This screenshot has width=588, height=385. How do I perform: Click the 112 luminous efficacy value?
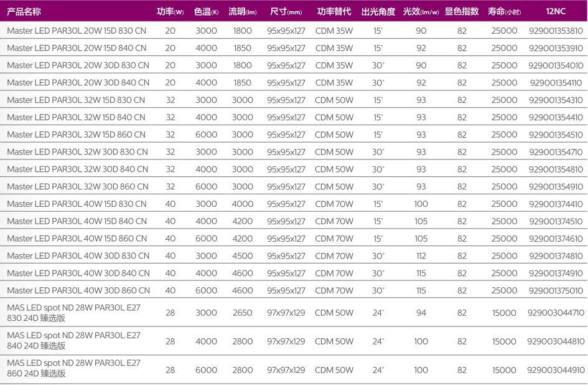point(421,256)
